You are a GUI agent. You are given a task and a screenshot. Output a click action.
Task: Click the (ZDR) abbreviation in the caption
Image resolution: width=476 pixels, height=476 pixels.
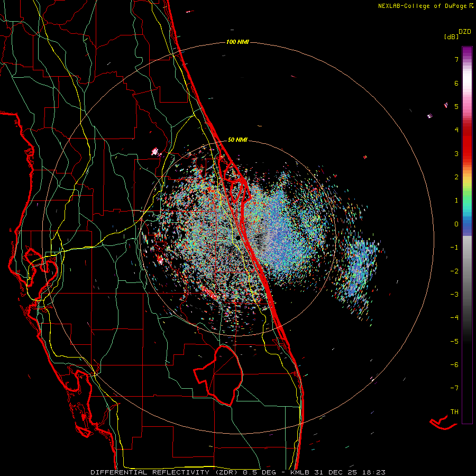226,472
